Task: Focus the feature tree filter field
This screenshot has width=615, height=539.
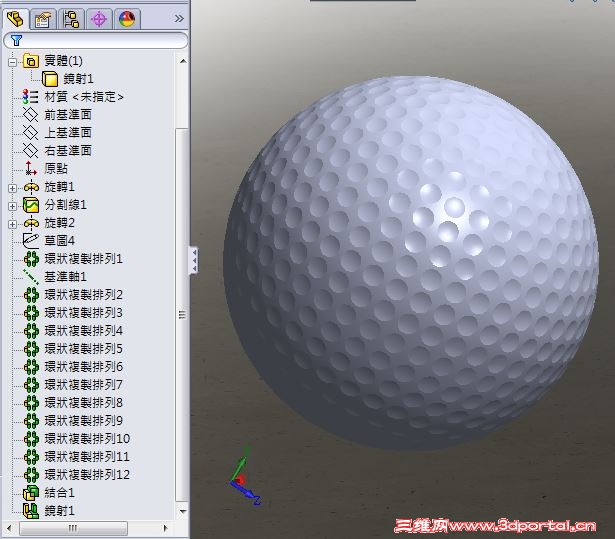Action: coord(95,40)
